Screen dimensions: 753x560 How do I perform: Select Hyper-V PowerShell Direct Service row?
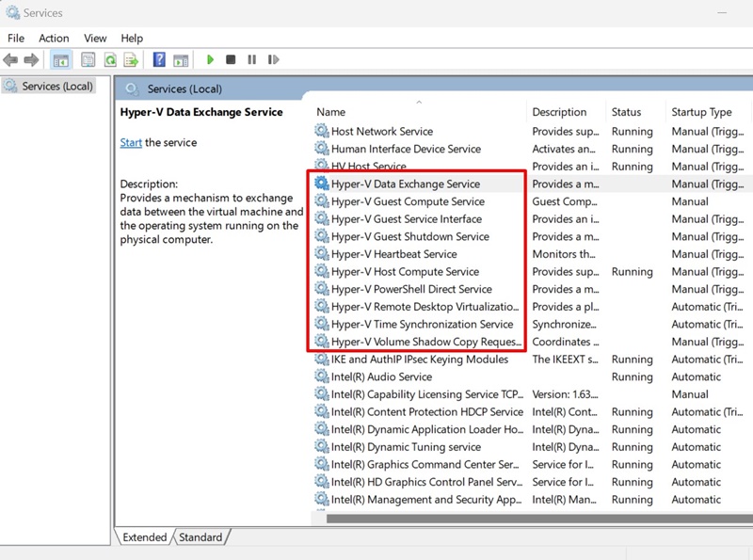[531, 289]
